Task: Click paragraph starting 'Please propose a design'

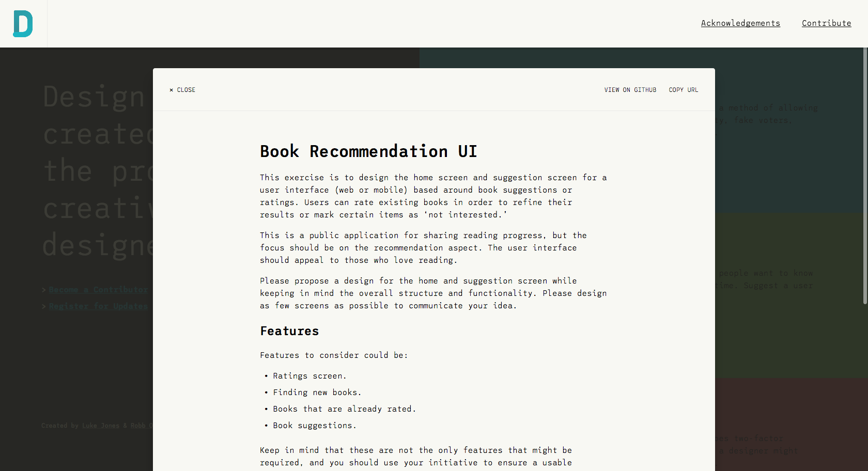Action: pyautogui.click(x=433, y=293)
